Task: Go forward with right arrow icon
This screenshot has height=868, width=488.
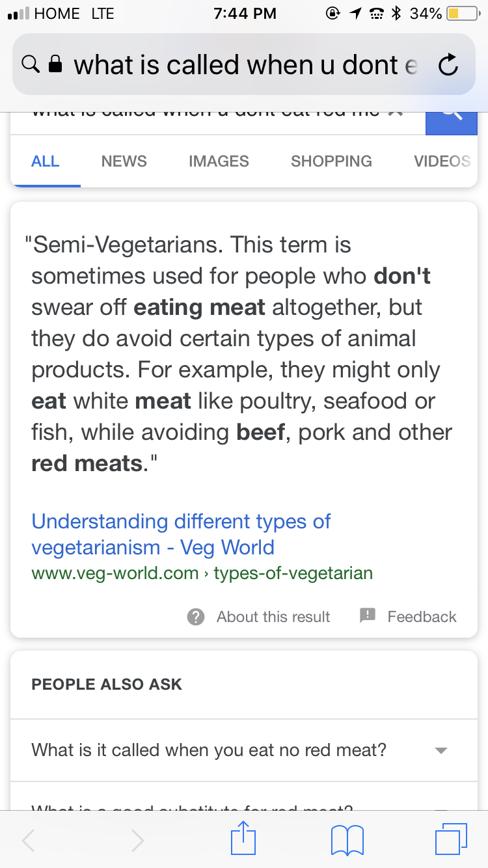Action: point(137,840)
